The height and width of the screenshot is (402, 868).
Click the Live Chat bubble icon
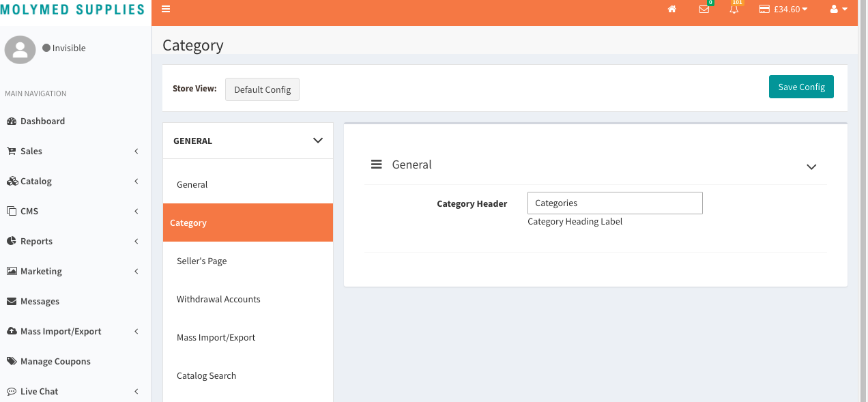12,391
